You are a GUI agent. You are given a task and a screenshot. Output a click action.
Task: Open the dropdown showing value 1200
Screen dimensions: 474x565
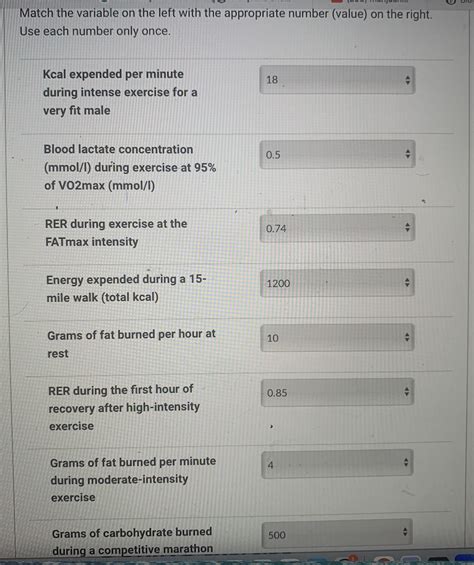point(337,283)
